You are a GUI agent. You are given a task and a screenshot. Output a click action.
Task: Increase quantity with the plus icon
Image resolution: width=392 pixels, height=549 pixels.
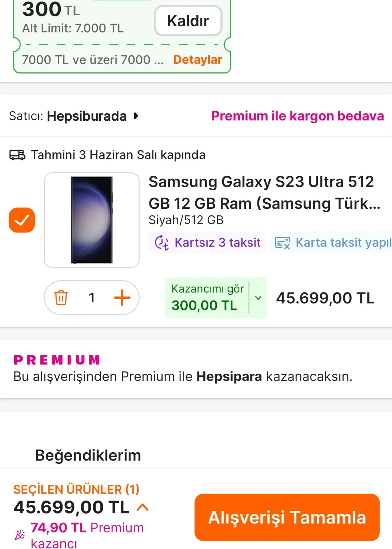(x=122, y=298)
